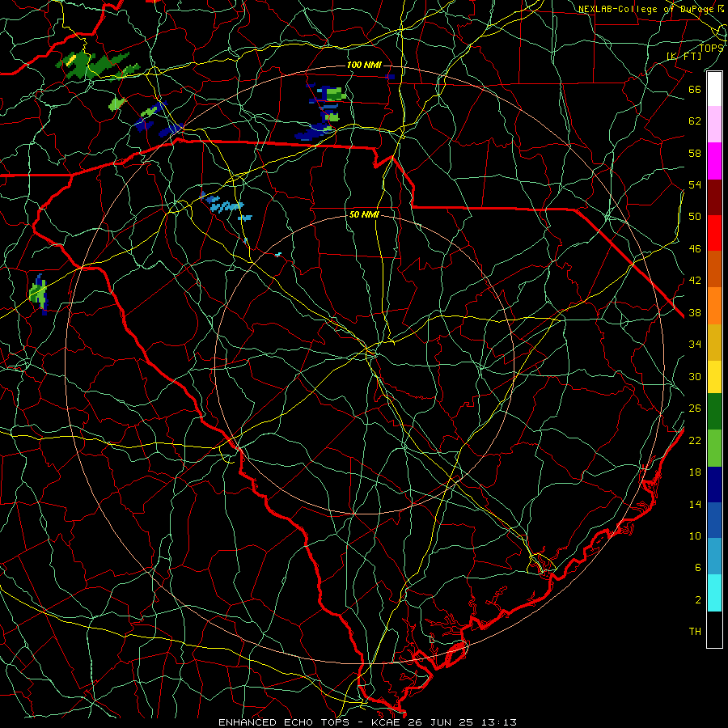Click the yellow legend swatch near 30
The width and height of the screenshot is (728, 728).
click(714, 377)
